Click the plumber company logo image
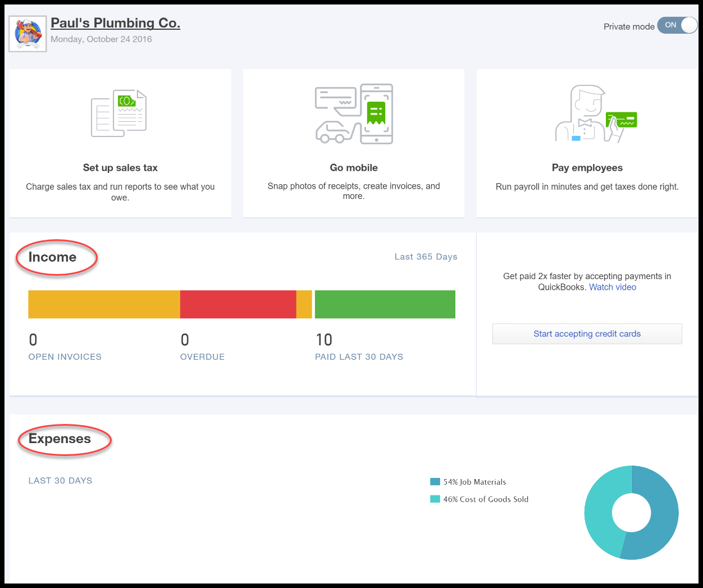Screen dimensions: 703x588 [28, 34]
